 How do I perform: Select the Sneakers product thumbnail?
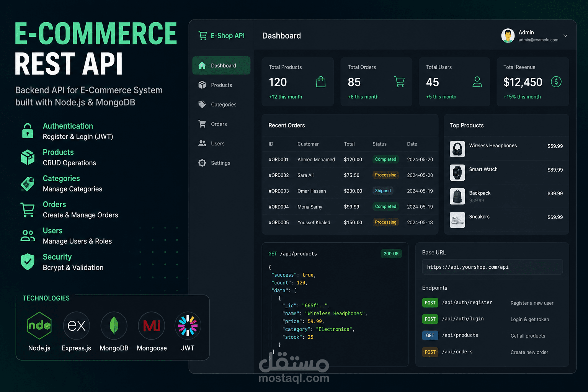[x=457, y=220]
